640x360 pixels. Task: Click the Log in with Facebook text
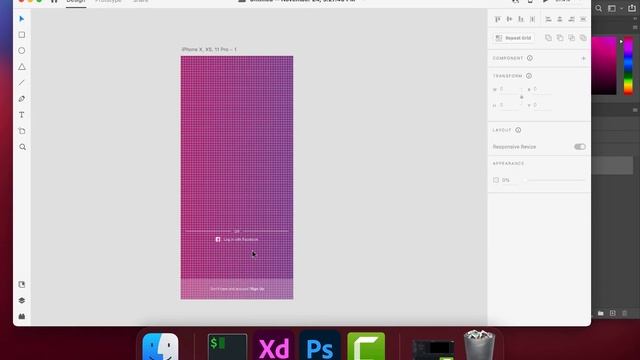pos(241,240)
